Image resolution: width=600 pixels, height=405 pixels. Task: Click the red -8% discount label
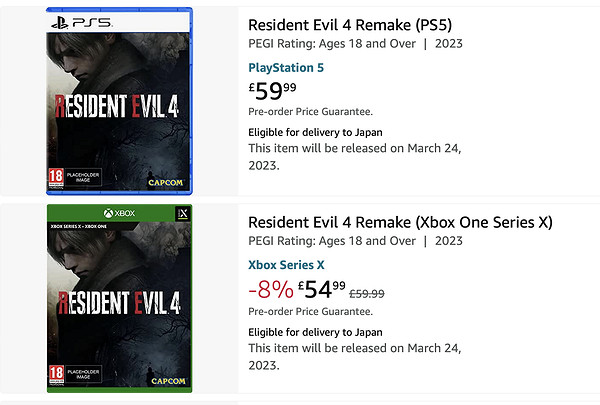tap(268, 290)
